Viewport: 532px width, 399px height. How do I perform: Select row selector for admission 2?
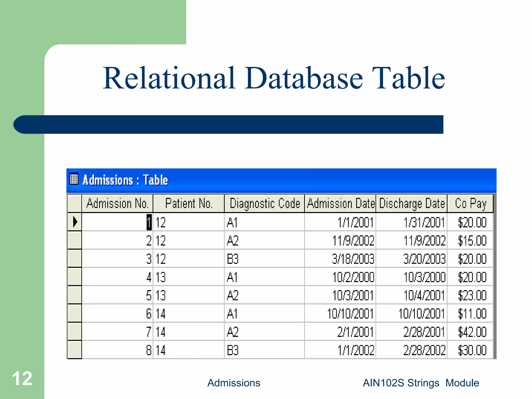pyautogui.click(x=75, y=240)
